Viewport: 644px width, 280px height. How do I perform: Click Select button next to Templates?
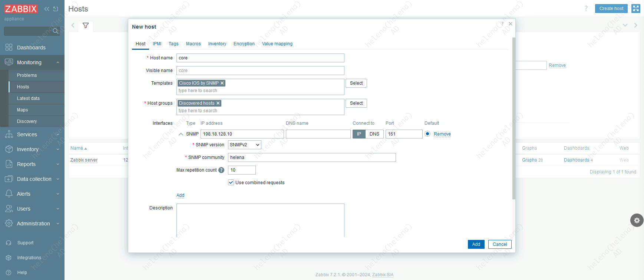coord(356,83)
